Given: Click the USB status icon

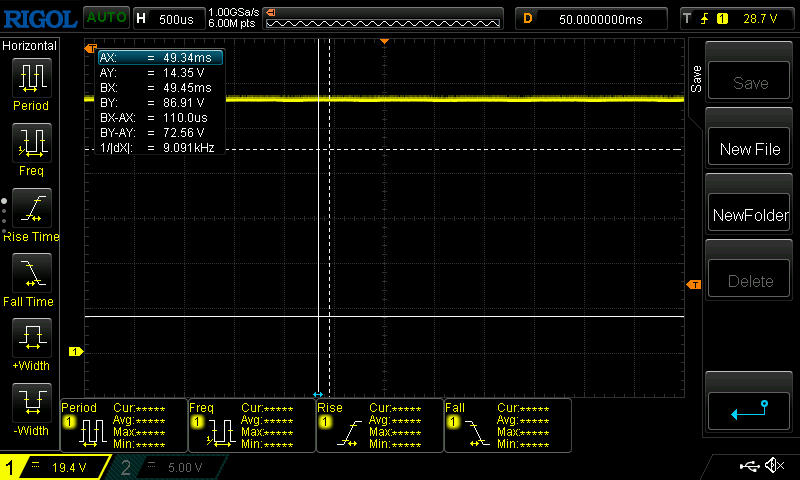Looking at the screenshot, I should [x=749, y=465].
